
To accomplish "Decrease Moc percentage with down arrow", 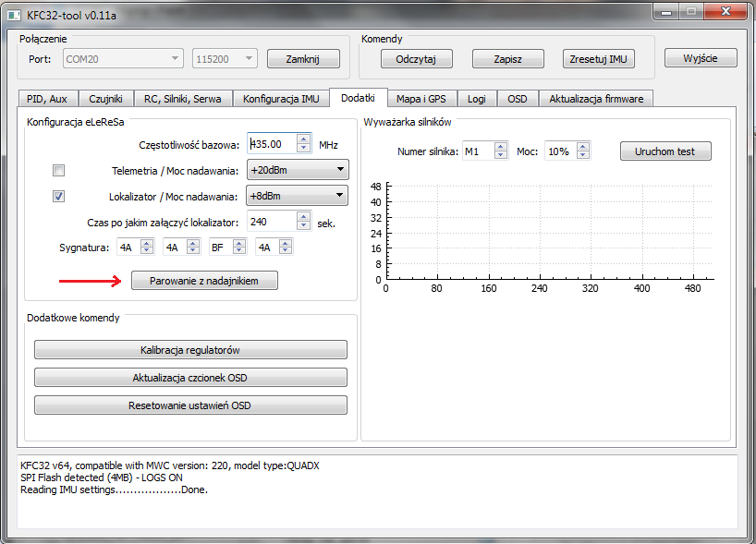I will tap(582, 155).
